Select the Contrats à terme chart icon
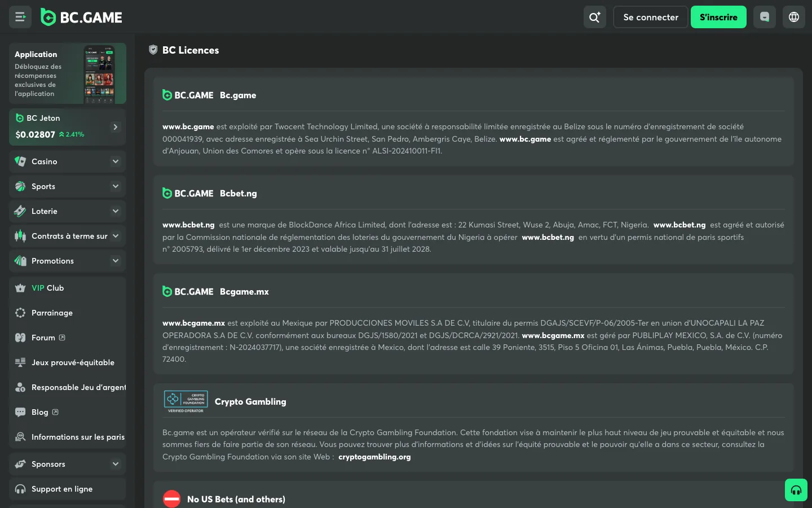The height and width of the screenshot is (508, 812). [20, 236]
